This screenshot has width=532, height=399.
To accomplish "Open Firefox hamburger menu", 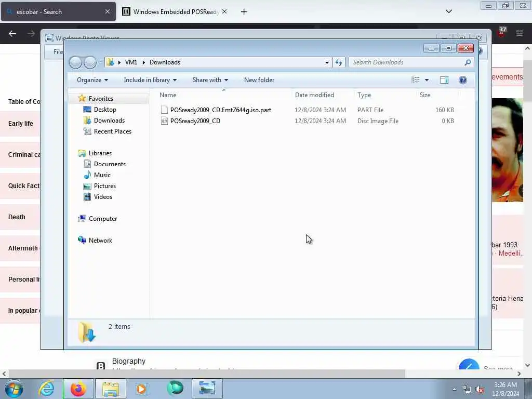I will (520, 33).
